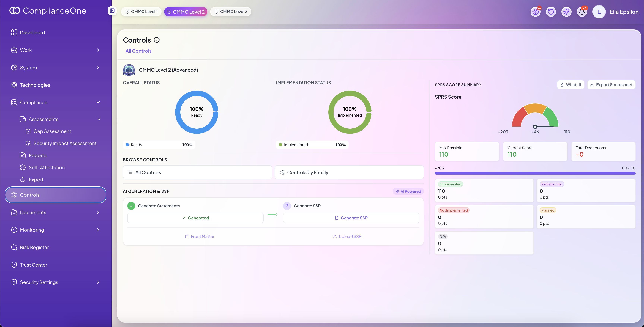Click the Documents folder icon

(14, 212)
